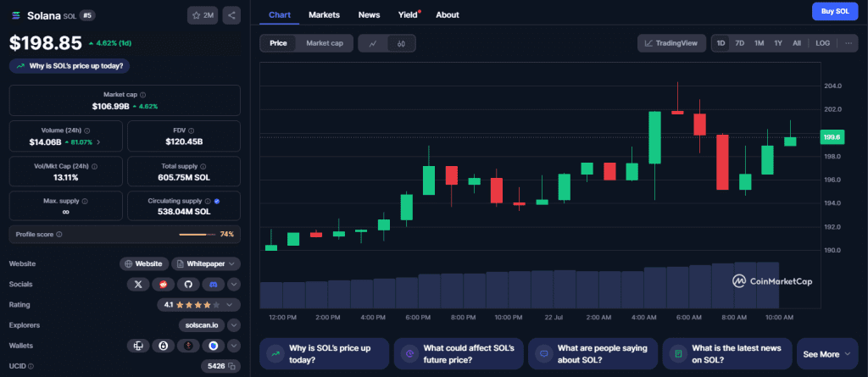Show info icon next to FDV
The width and height of the screenshot is (868, 377).
pos(191,130)
